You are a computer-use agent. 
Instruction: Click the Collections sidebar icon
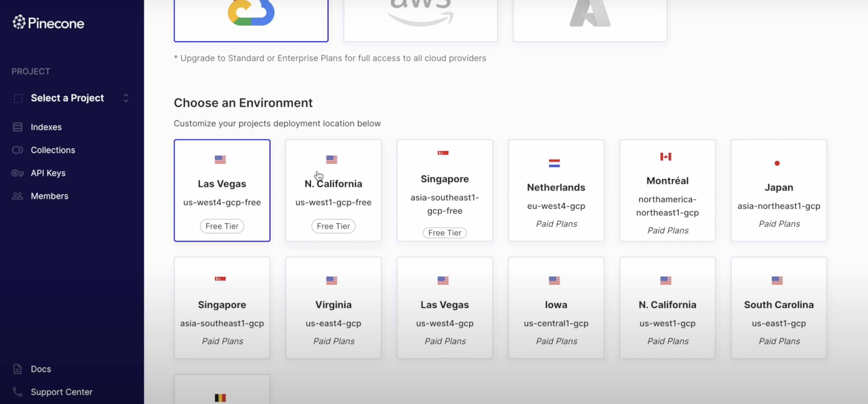pos(17,150)
